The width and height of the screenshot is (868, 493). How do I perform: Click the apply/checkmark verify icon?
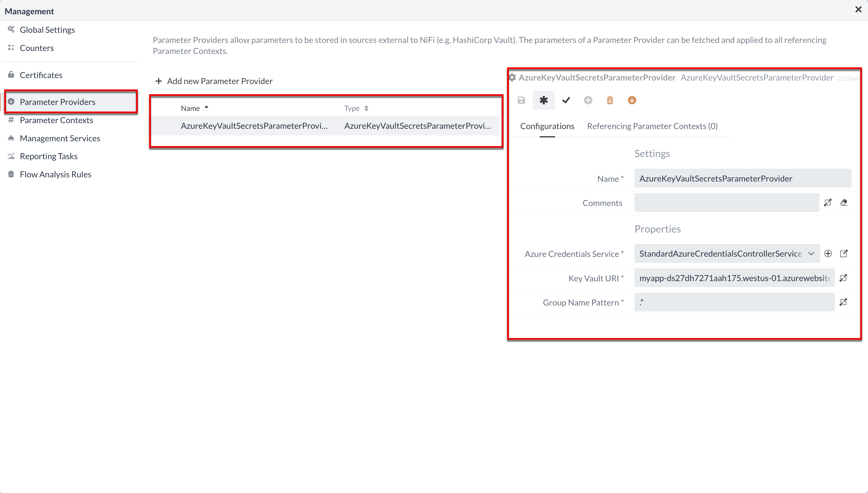coord(566,100)
